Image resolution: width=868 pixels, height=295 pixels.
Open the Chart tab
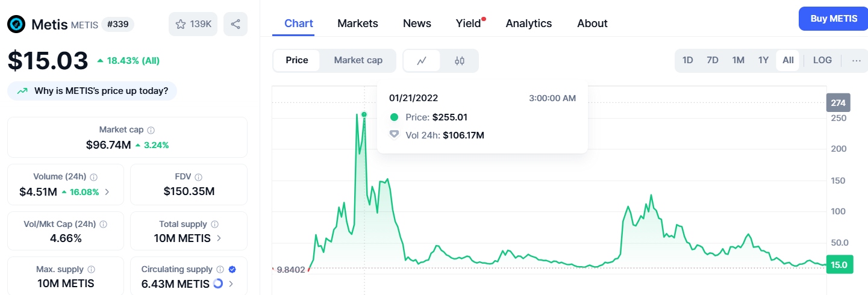coord(299,23)
